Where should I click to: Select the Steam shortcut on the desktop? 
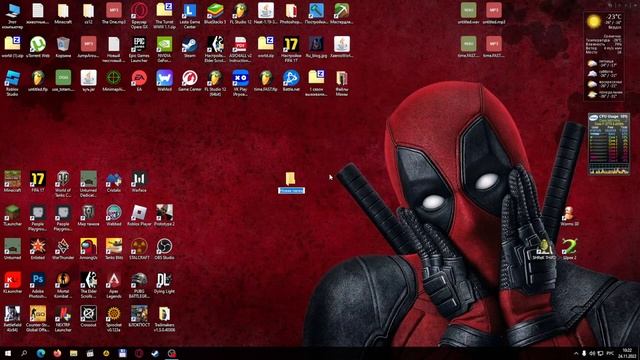pos(190,47)
